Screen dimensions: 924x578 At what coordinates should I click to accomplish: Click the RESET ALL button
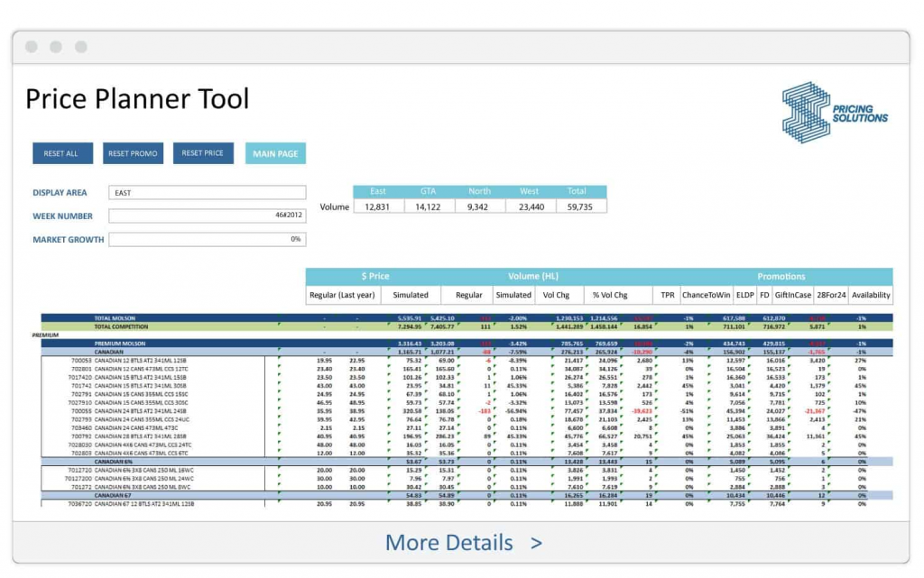(x=61, y=153)
